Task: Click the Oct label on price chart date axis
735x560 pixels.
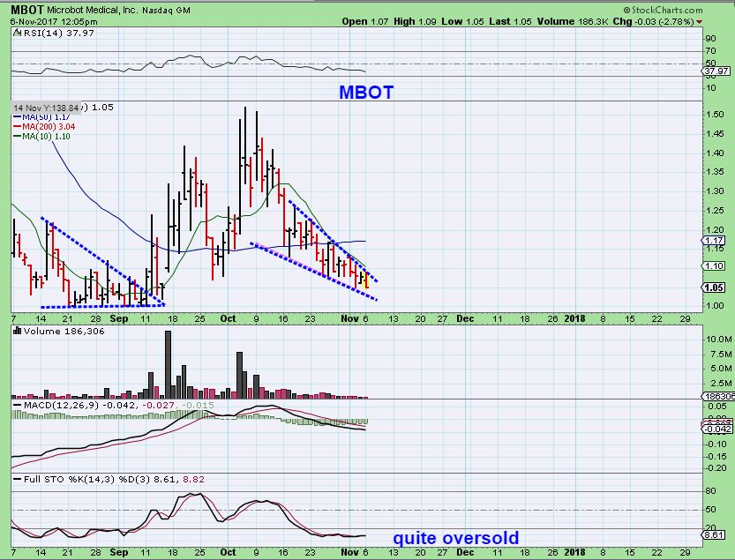Action: coord(228,318)
